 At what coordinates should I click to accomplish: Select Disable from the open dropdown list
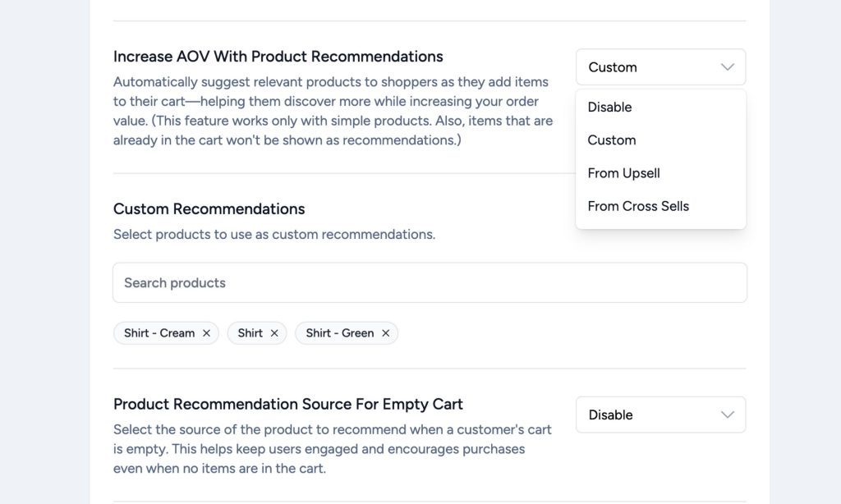609,108
